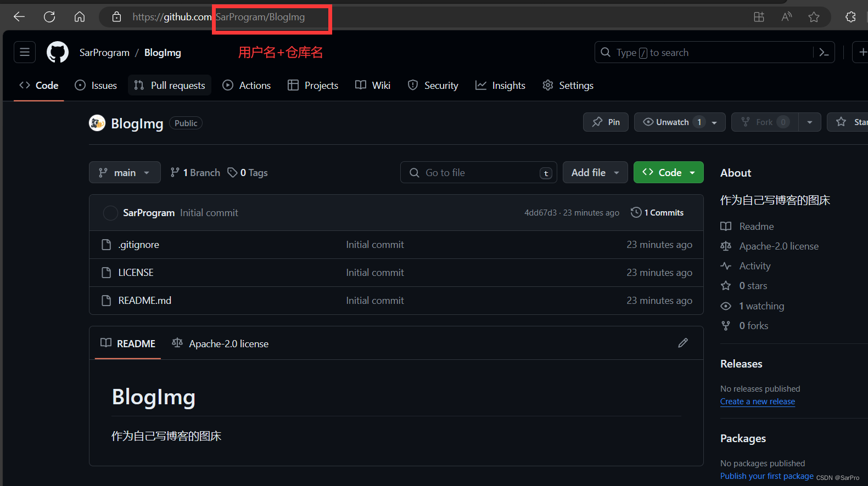The width and height of the screenshot is (868, 486).
Task: Click the SarProgram author name in commit row
Action: 149,213
